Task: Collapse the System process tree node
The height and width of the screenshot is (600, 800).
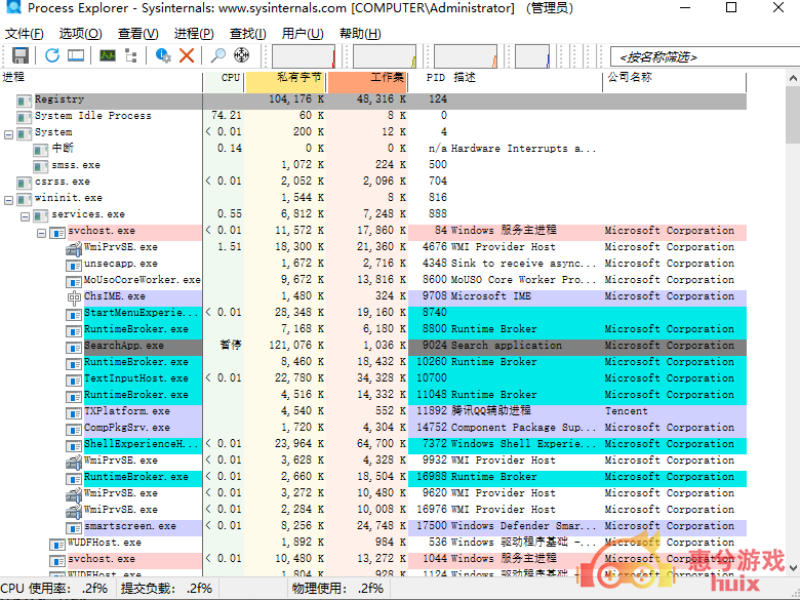Action: coord(9,133)
